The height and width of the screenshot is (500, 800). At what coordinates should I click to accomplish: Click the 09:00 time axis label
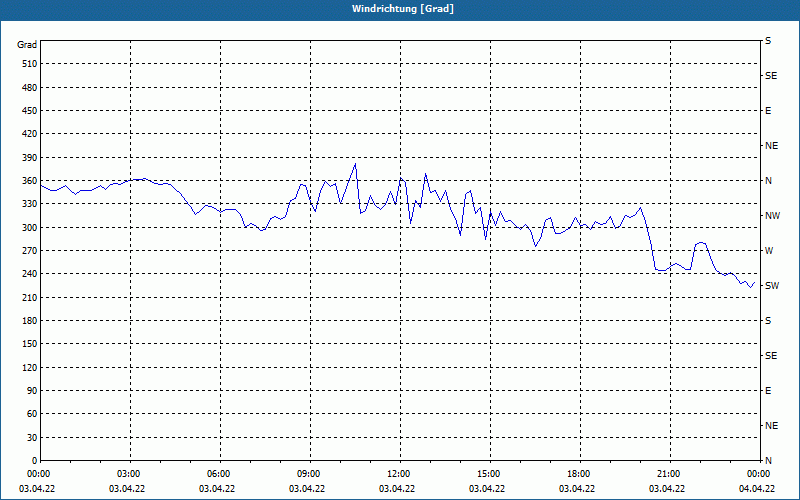(310, 474)
